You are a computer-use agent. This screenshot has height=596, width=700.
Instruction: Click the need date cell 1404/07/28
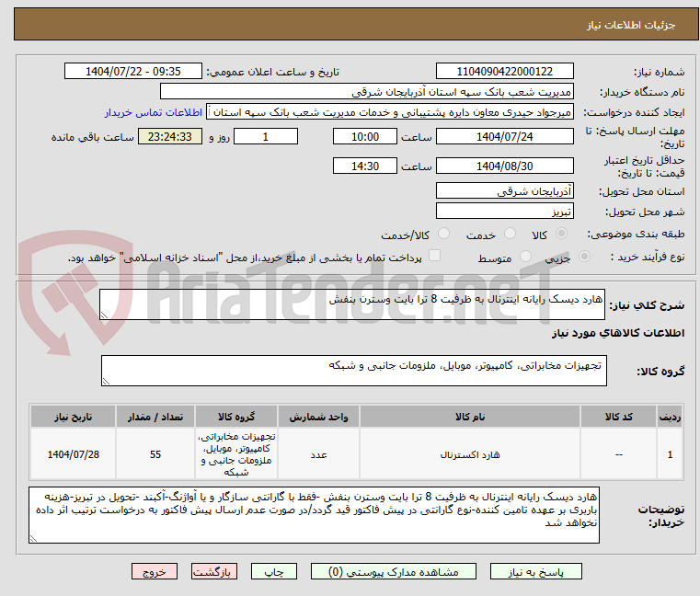(x=74, y=454)
